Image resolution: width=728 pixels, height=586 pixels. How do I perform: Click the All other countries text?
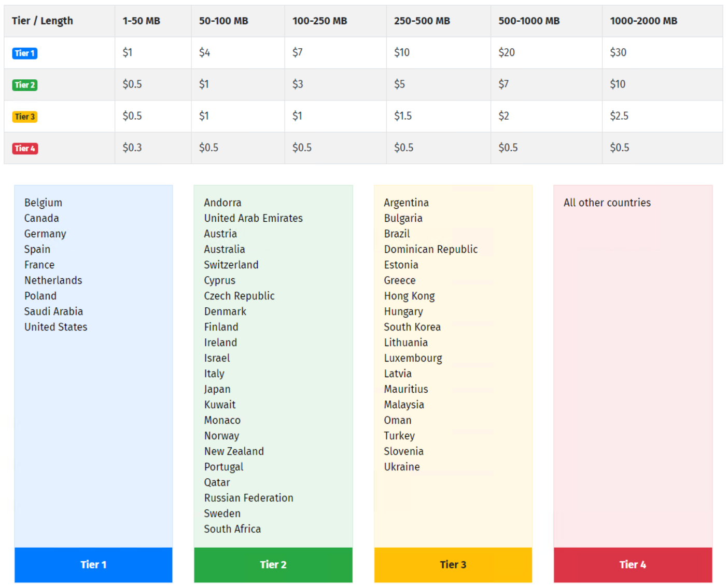tap(607, 203)
